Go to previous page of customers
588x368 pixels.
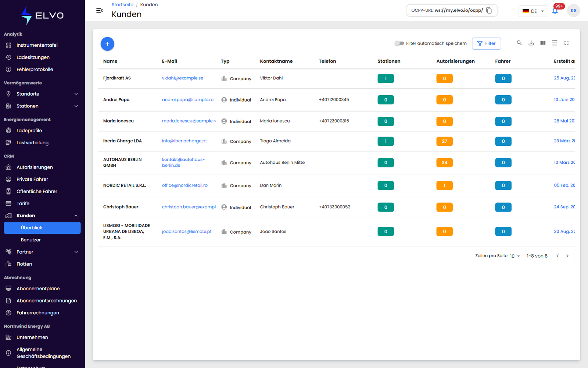(557, 256)
